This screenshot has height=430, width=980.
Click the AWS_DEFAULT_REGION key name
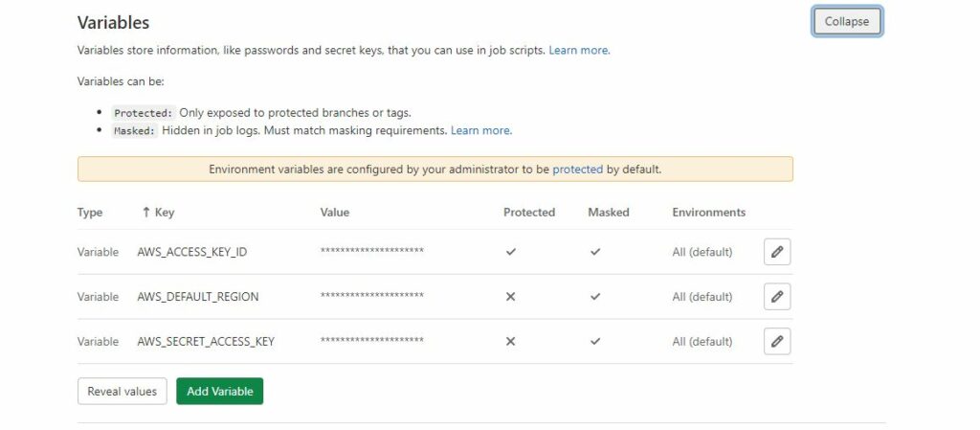click(x=198, y=297)
